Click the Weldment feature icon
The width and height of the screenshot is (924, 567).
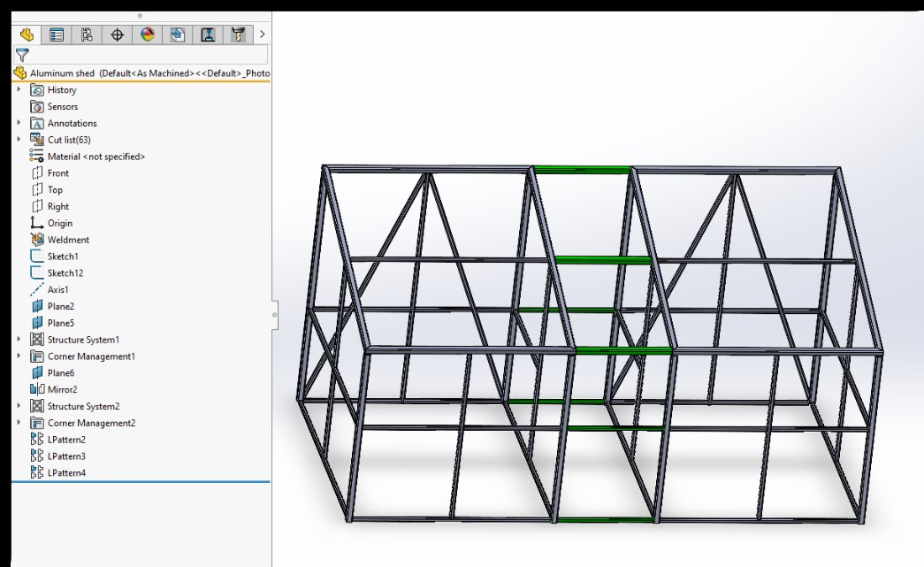pos(37,240)
